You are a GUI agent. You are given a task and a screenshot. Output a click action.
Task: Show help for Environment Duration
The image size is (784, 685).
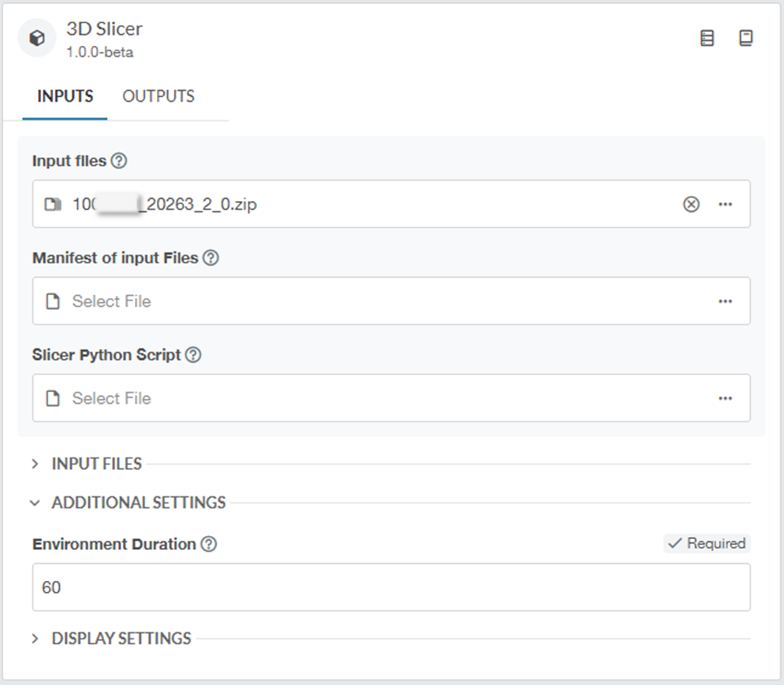click(208, 544)
